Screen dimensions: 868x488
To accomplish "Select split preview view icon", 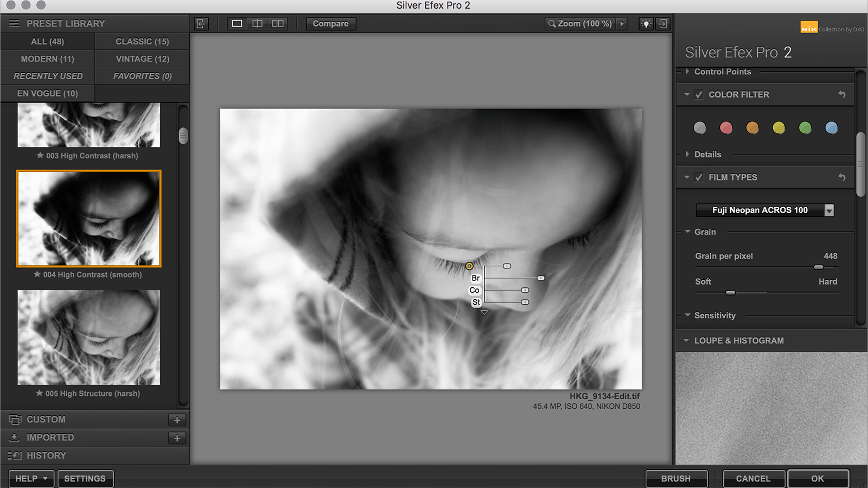I will click(x=257, y=23).
